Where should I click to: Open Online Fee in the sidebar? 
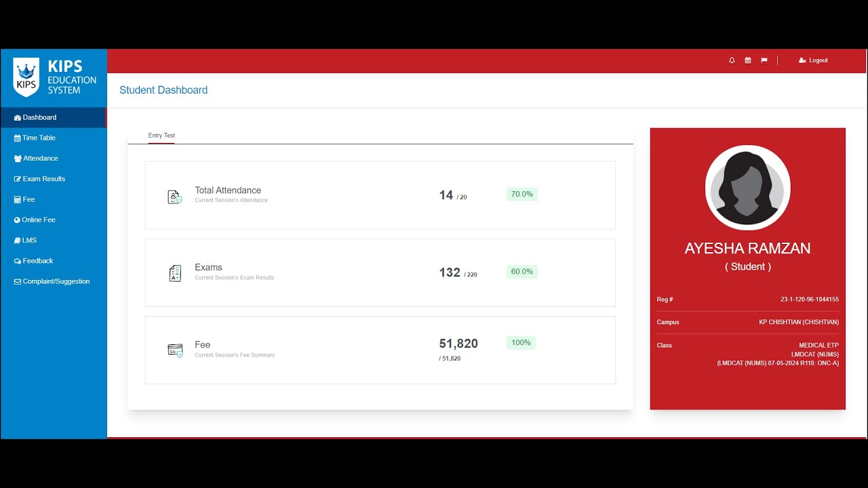[53, 220]
